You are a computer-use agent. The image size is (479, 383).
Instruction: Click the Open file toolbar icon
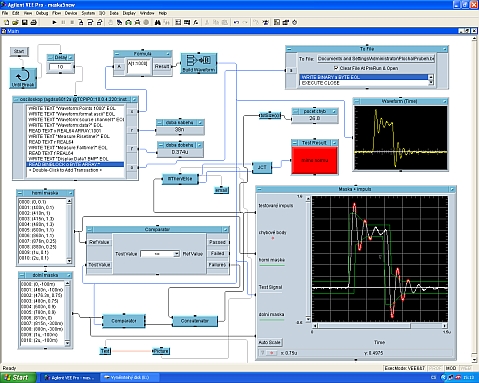15,23
